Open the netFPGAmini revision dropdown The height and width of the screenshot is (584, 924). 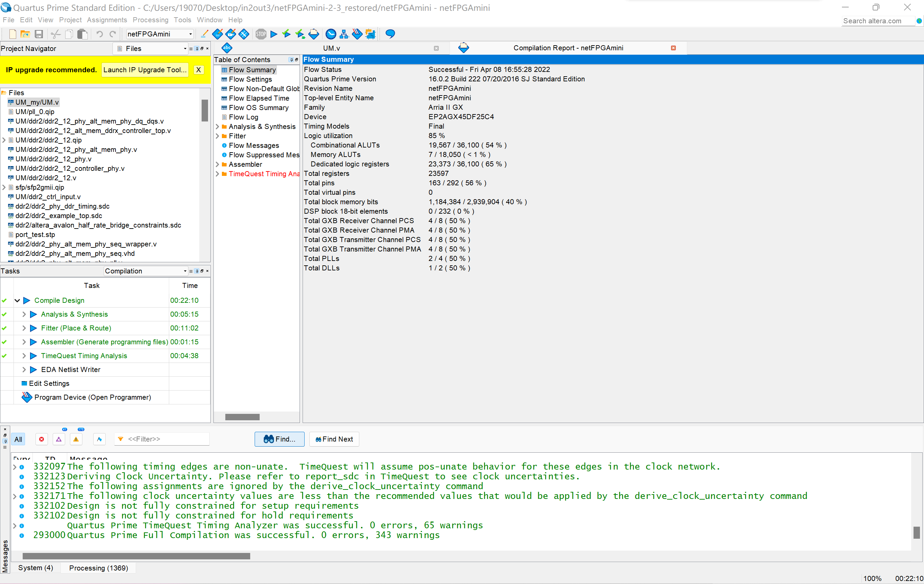pyautogui.click(x=160, y=34)
